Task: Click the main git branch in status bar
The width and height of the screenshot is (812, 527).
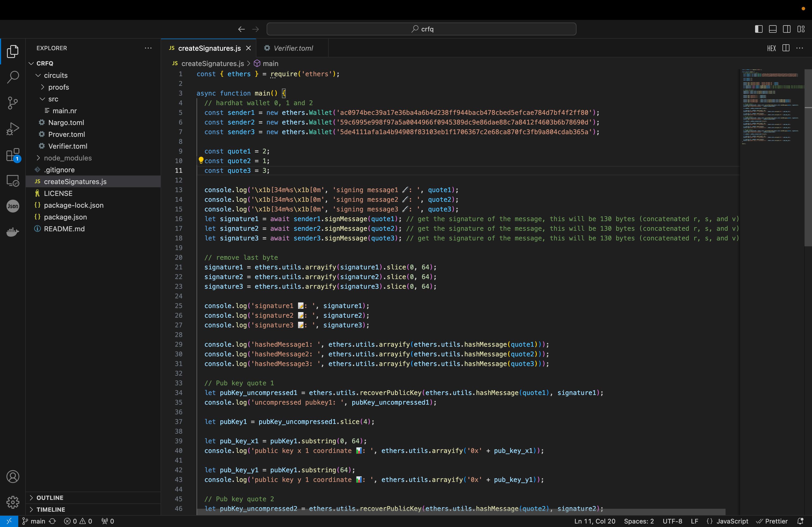Action: (34, 521)
